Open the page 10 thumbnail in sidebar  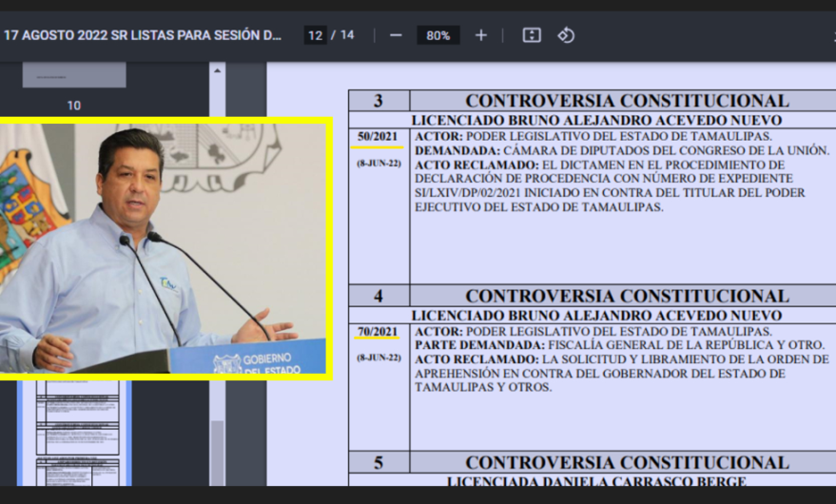(x=74, y=75)
